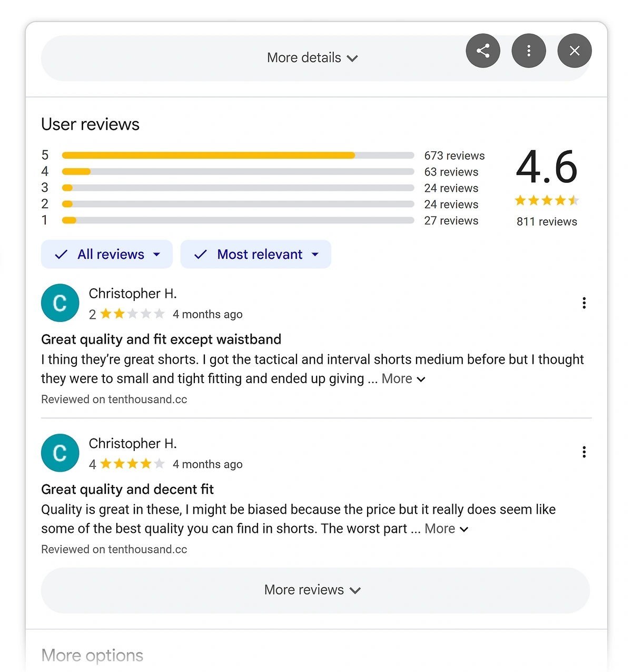
Task: Open the three-dot overflow menu at top right
Action: coord(529,51)
